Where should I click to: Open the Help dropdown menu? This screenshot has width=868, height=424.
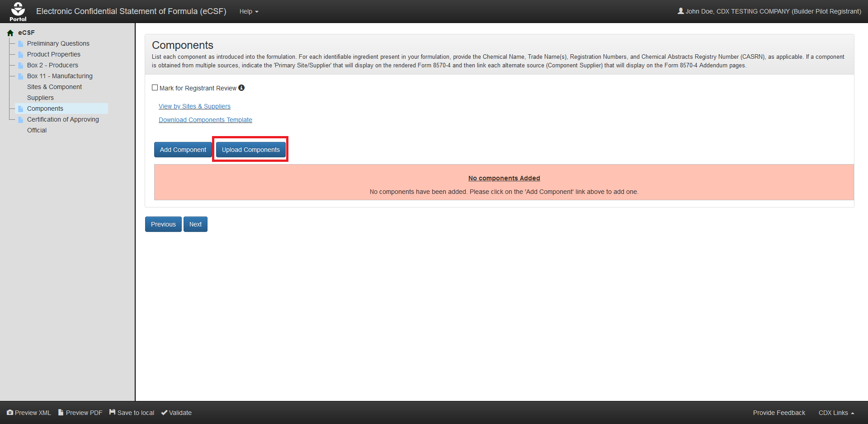249,11
